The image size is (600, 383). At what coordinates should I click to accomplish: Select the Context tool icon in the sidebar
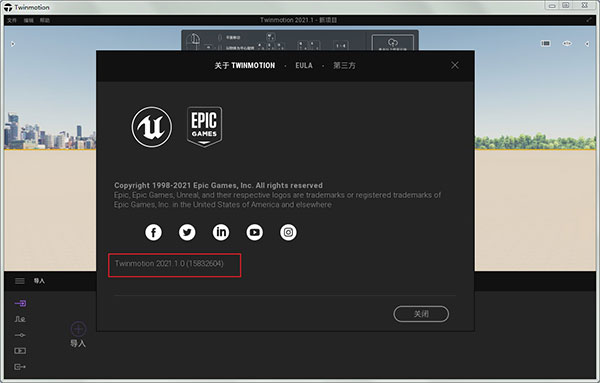click(x=20, y=319)
